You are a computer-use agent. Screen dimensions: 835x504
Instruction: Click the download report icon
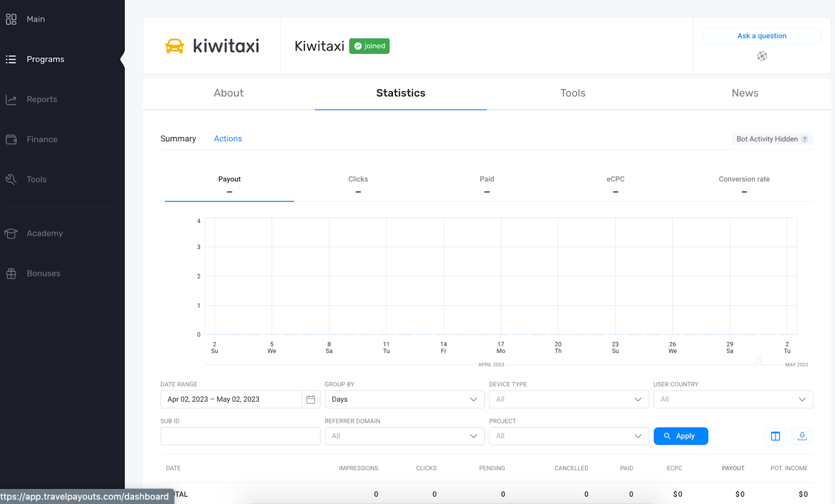[x=802, y=436]
